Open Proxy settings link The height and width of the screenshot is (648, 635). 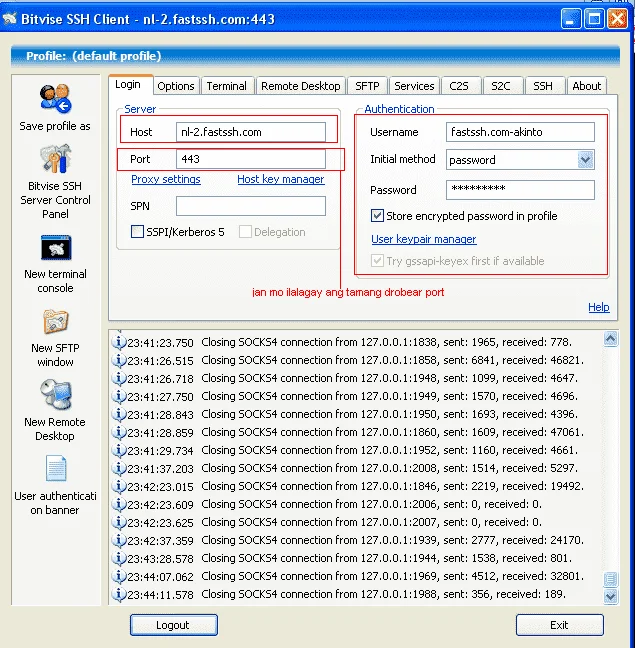(x=166, y=179)
